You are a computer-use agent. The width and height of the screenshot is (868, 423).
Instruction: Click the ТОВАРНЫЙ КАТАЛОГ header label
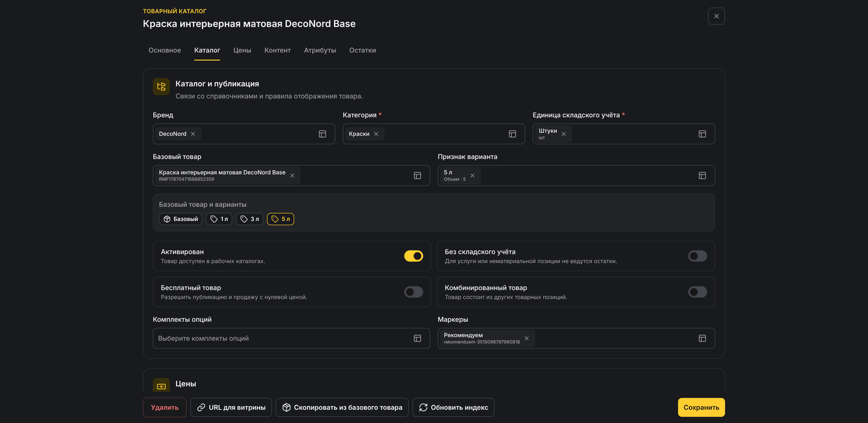(x=175, y=11)
